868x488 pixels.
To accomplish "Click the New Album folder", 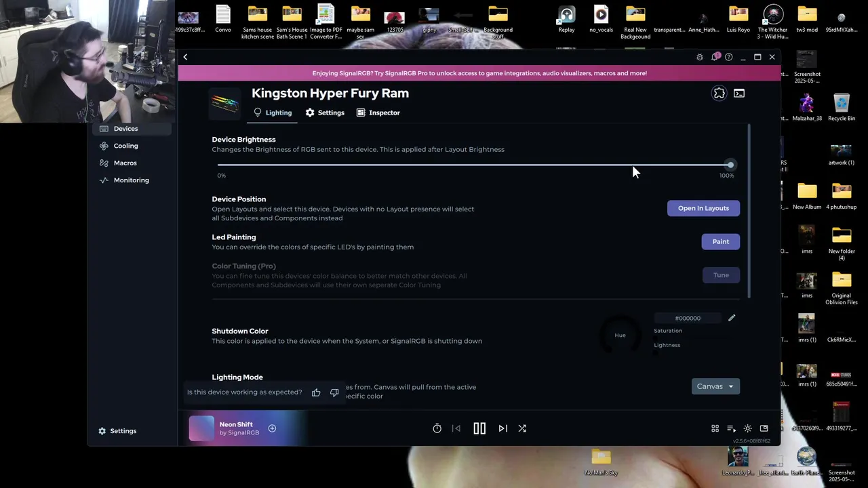I will (x=807, y=196).
